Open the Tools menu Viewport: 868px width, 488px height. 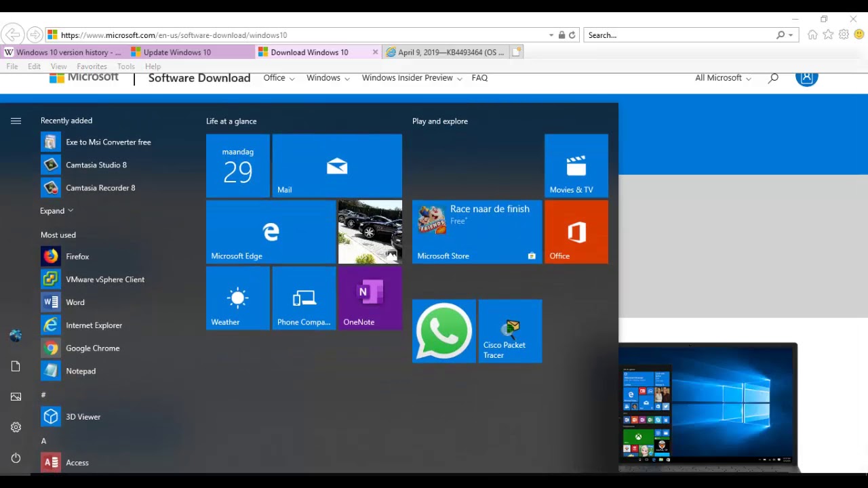point(126,66)
